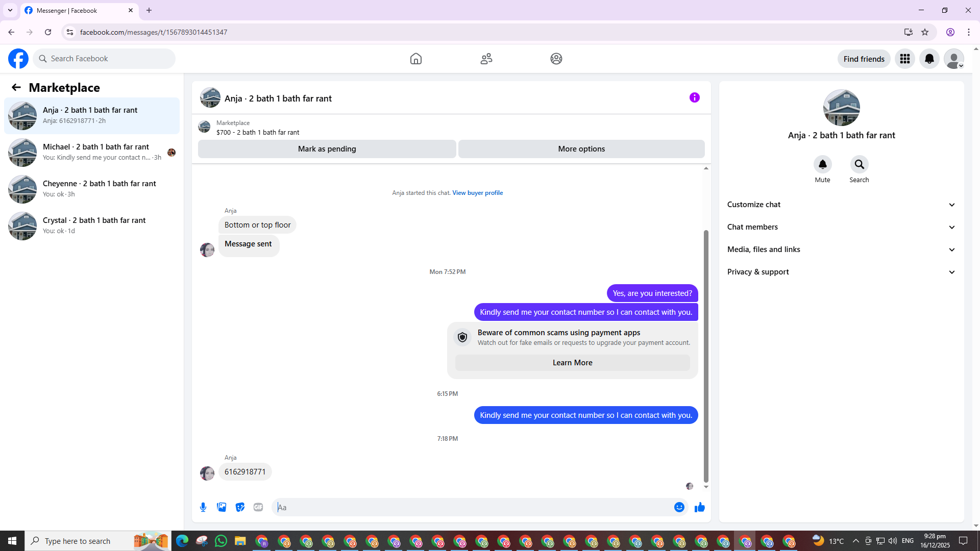Expand Media, files and links section
This screenshot has width=980, height=551.
point(842,249)
